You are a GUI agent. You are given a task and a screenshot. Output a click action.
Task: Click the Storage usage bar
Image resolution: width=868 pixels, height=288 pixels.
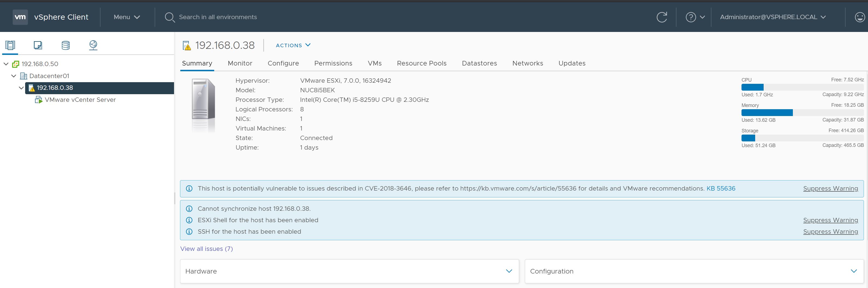802,138
